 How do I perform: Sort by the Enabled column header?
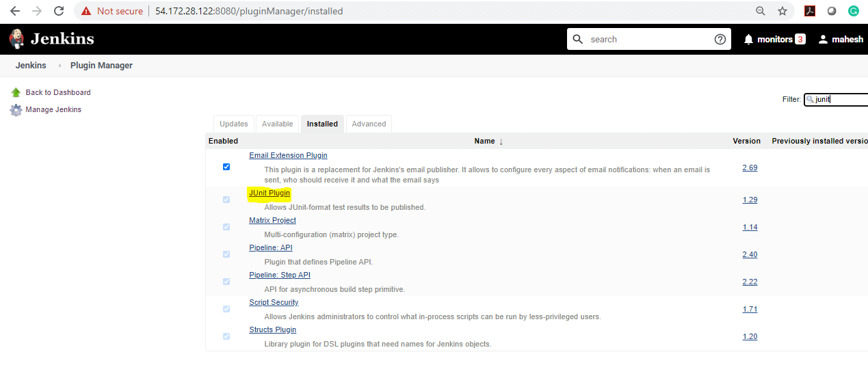(223, 141)
